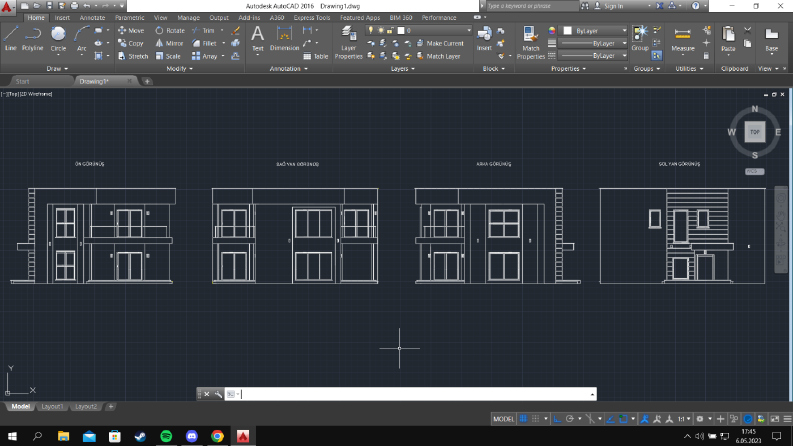Click the Base view icon

click(771, 39)
